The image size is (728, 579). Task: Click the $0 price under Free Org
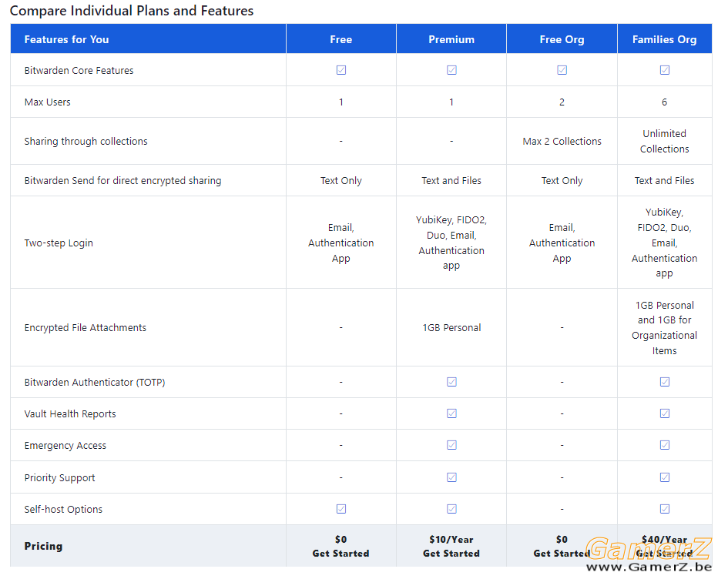click(562, 540)
